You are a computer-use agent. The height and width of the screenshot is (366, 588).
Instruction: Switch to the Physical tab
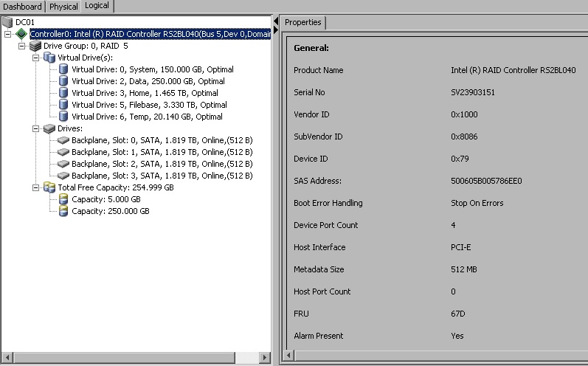point(63,7)
